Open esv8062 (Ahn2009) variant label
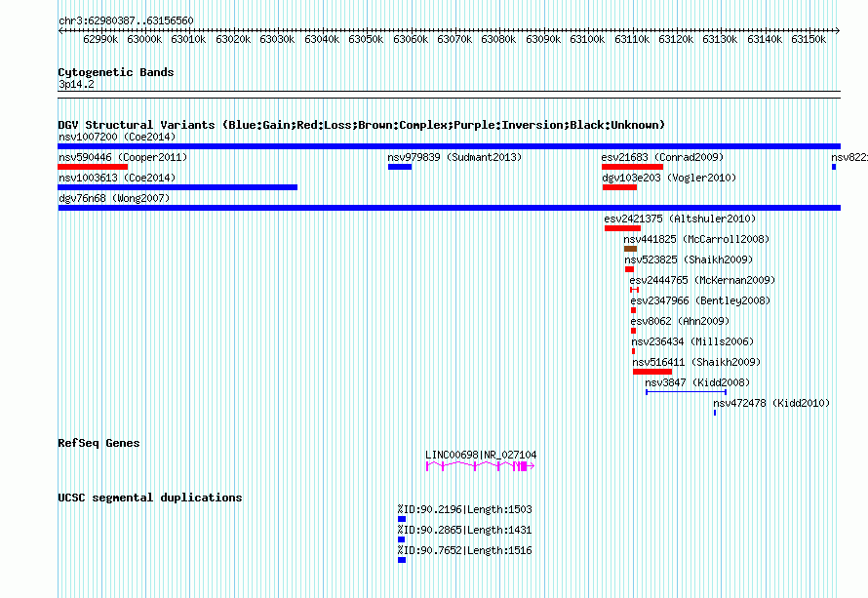868x598 pixels. [680, 321]
